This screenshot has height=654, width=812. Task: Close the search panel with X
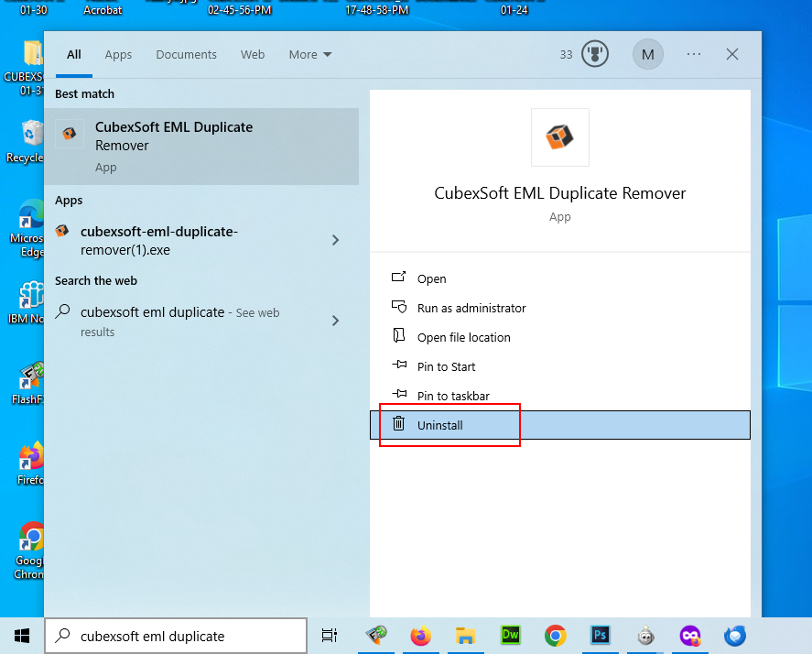732,54
